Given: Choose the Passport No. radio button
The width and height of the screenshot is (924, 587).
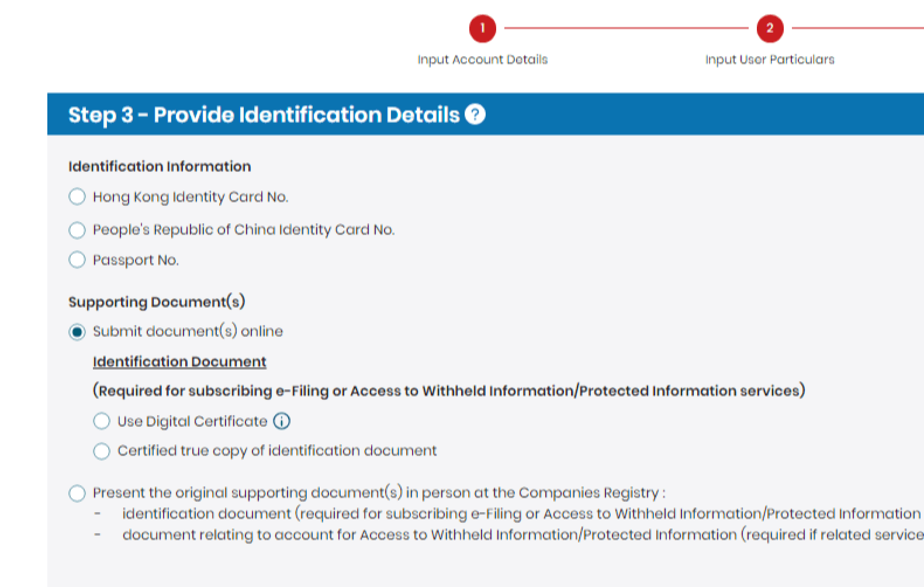Looking at the screenshot, I should (77, 260).
